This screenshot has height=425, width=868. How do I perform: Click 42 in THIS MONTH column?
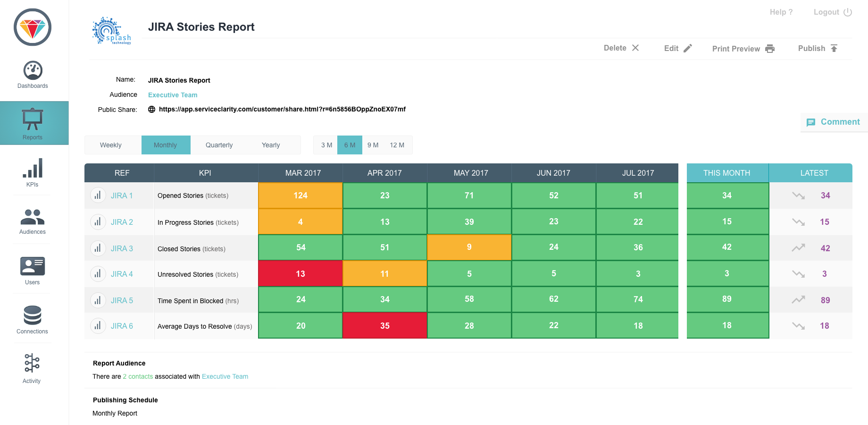(x=727, y=247)
